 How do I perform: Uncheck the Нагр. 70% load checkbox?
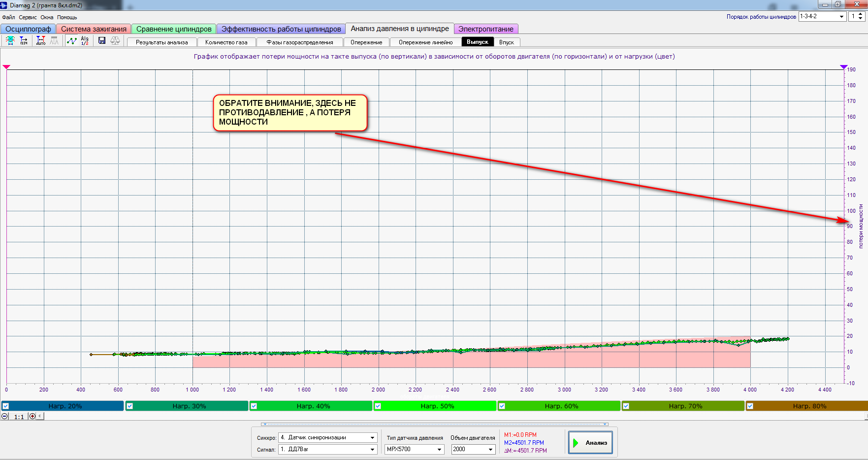tap(626, 406)
